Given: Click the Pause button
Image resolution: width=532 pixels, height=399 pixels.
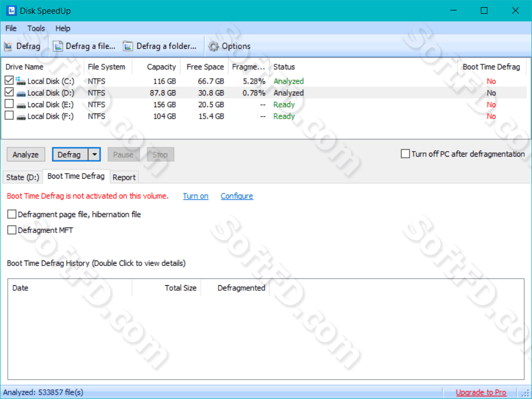Looking at the screenshot, I should click(x=124, y=155).
